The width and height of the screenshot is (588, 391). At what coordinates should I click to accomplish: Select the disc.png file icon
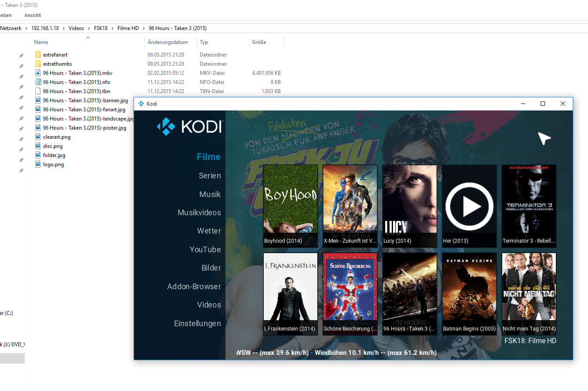pyautogui.click(x=38, y=146)
